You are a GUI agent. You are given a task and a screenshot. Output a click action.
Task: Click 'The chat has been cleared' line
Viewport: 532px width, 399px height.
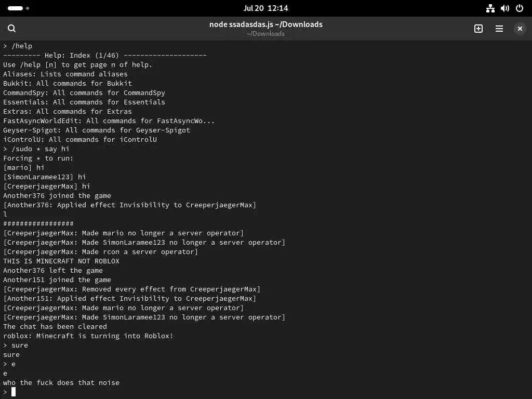[55, 327]
